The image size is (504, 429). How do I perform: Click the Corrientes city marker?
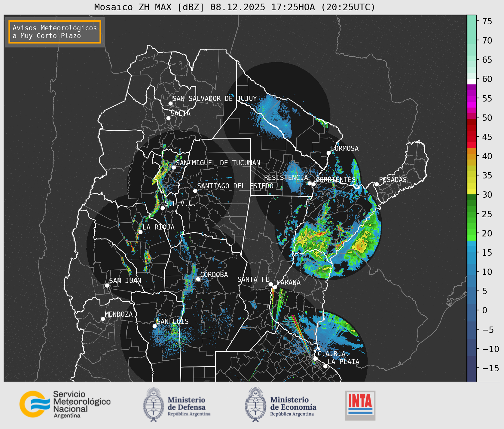coord(313,184)
